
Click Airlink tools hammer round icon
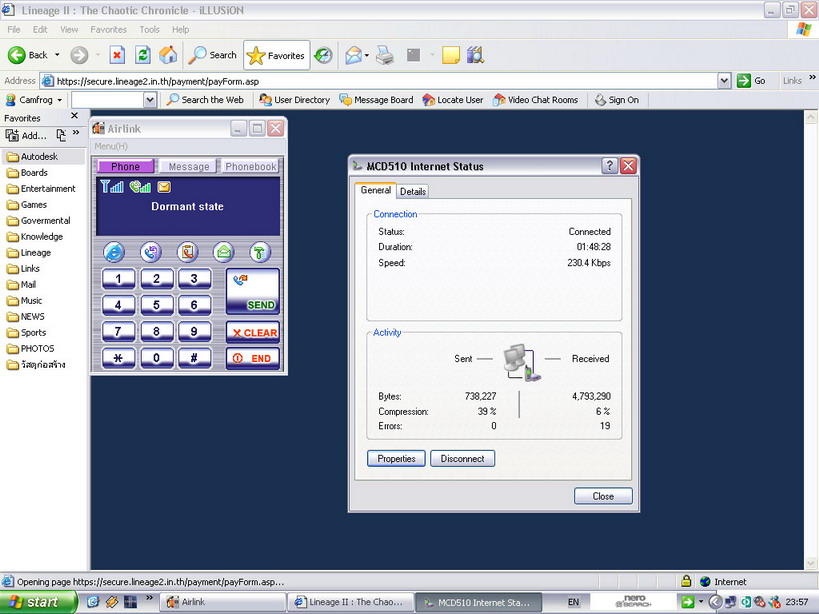pyautogui.click(x=260, y=253)
